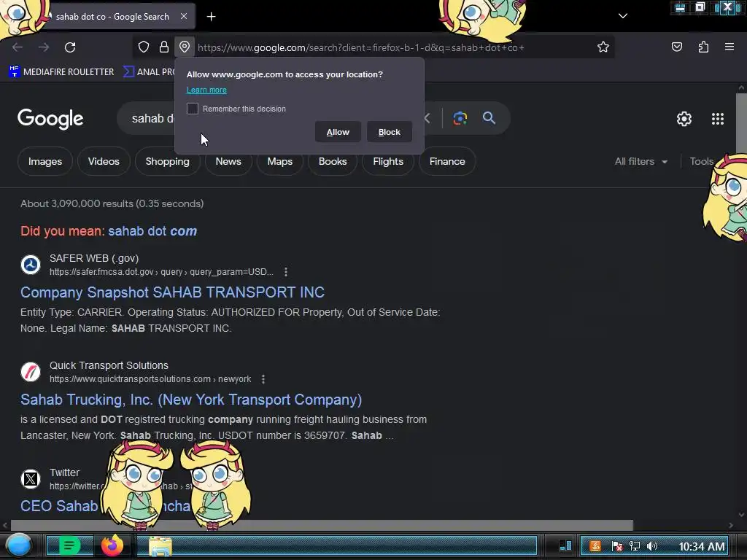Allow google.com location access
747x560 pixels.
tap(338, 132)
